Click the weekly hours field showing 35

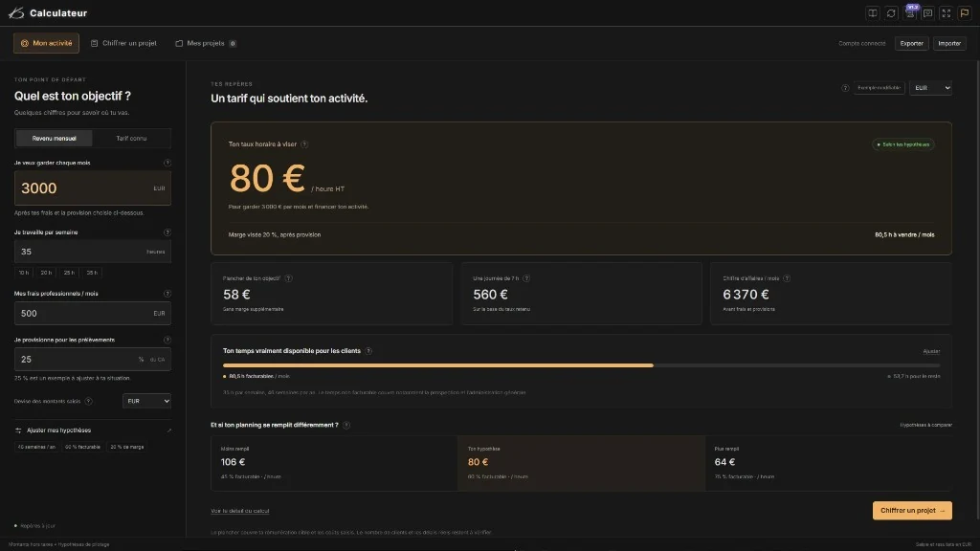tap(93, 252)
